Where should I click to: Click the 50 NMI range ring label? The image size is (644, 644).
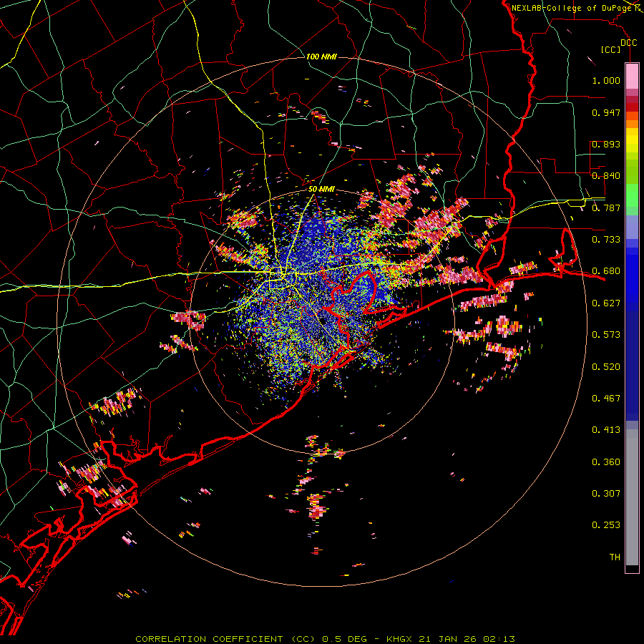click(321, 190)
